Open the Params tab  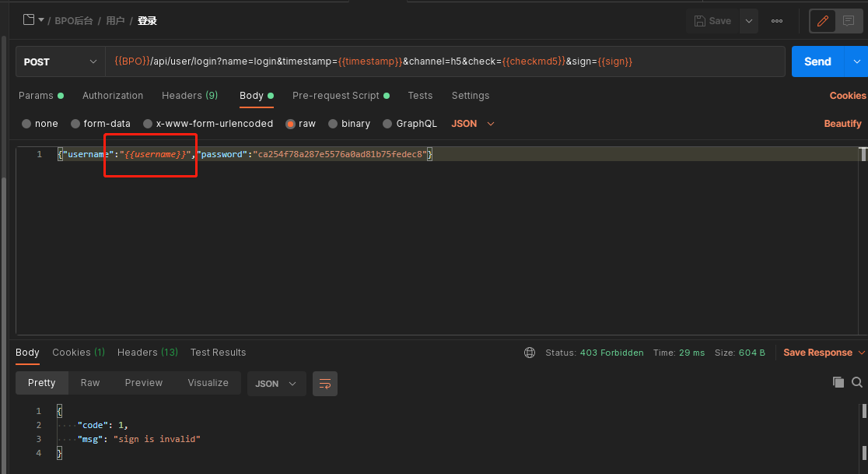pos(41,95)
